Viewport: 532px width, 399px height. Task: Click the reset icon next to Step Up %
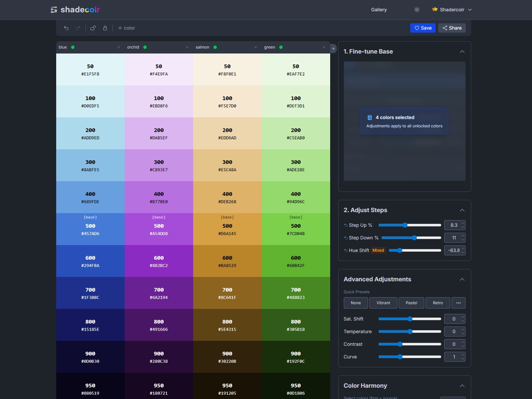pyautogui.click(x=345, y=225)
